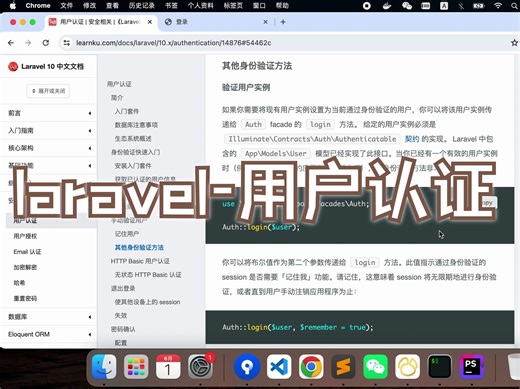The image size is (520, 389).
Task: Click the Laravel 10 logo icon
Action: click(x=13, y=67)
